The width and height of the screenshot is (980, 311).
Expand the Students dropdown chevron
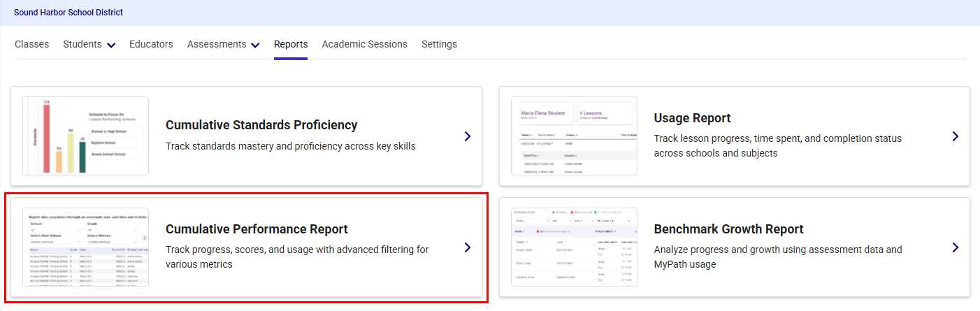coord(111,45)
